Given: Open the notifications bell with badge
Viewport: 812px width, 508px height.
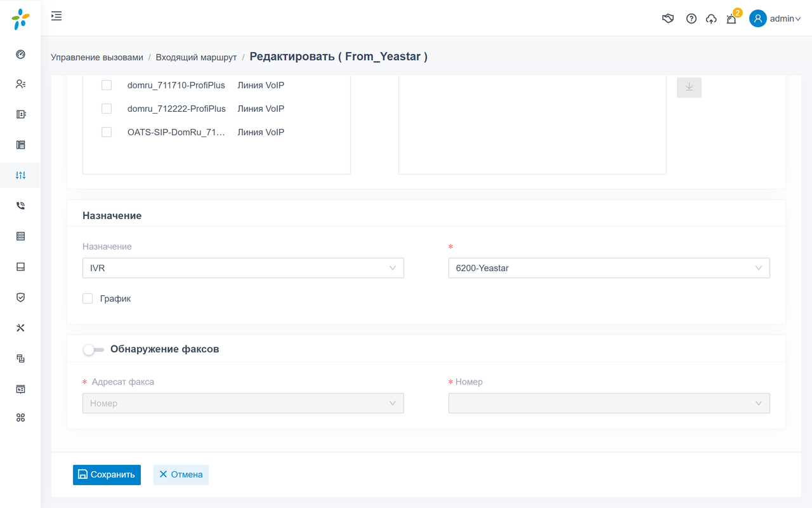Looking at the screenshot, I should coord(732,18).
